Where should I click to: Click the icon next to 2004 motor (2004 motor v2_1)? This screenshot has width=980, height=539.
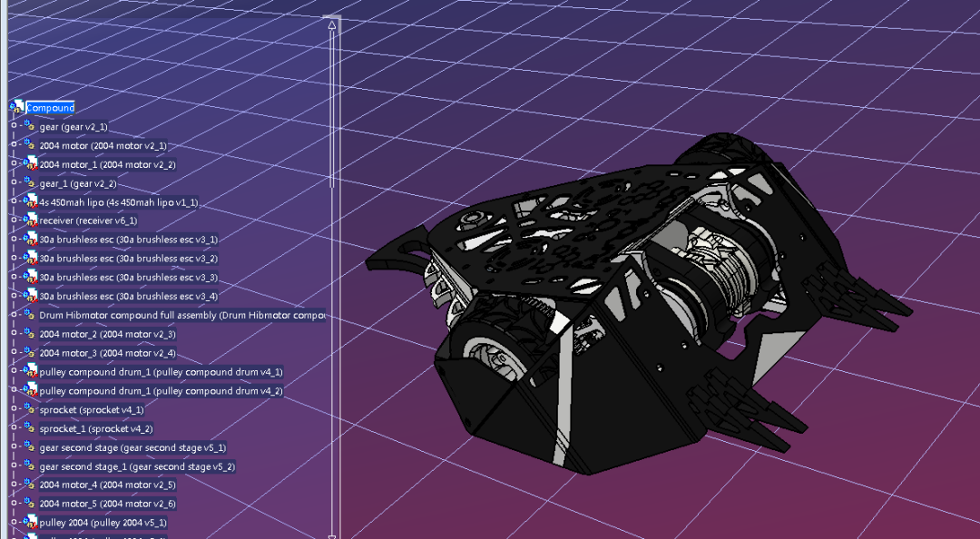coord(29,145)
